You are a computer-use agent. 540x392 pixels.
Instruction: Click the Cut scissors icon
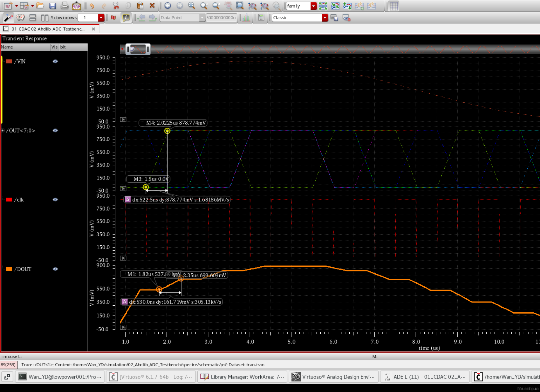[x=116, y=6]
